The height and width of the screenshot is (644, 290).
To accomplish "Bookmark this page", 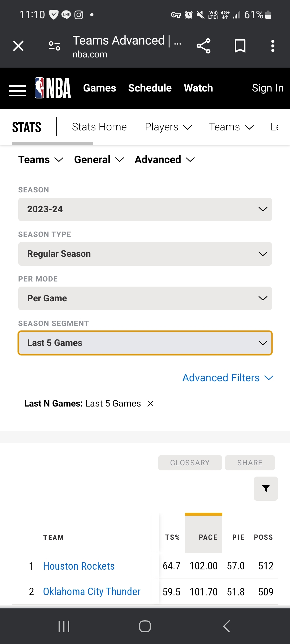I will [x=240, y=46].
